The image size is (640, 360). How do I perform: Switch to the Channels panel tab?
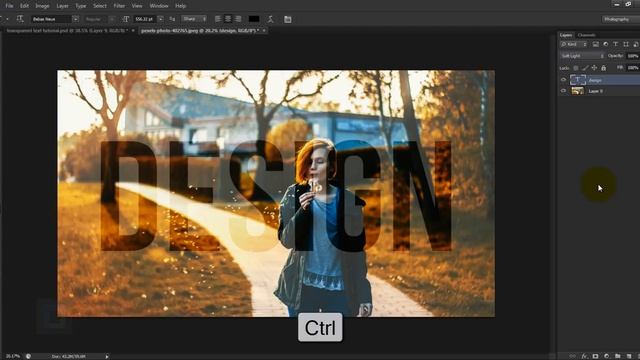point(587,35)
